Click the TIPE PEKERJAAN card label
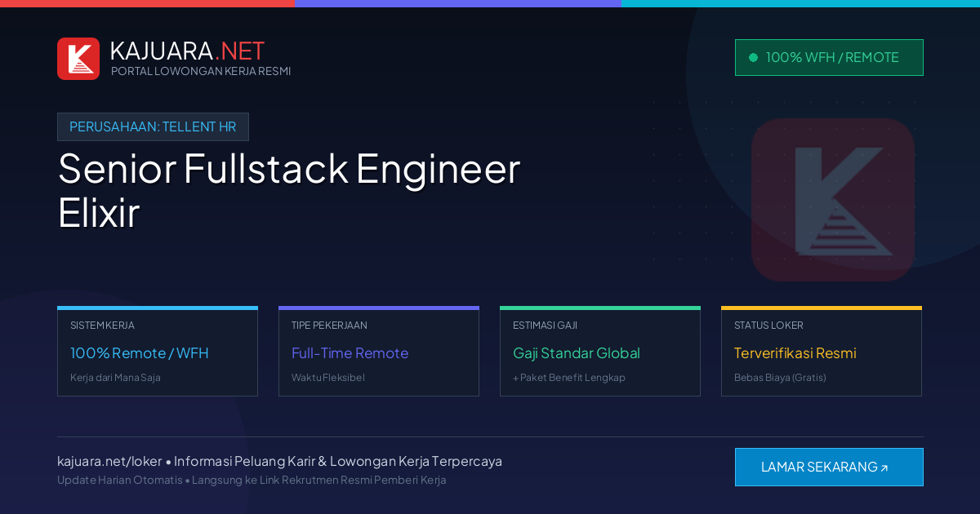Viewport: 980px width, 514px height. point(329,325)
